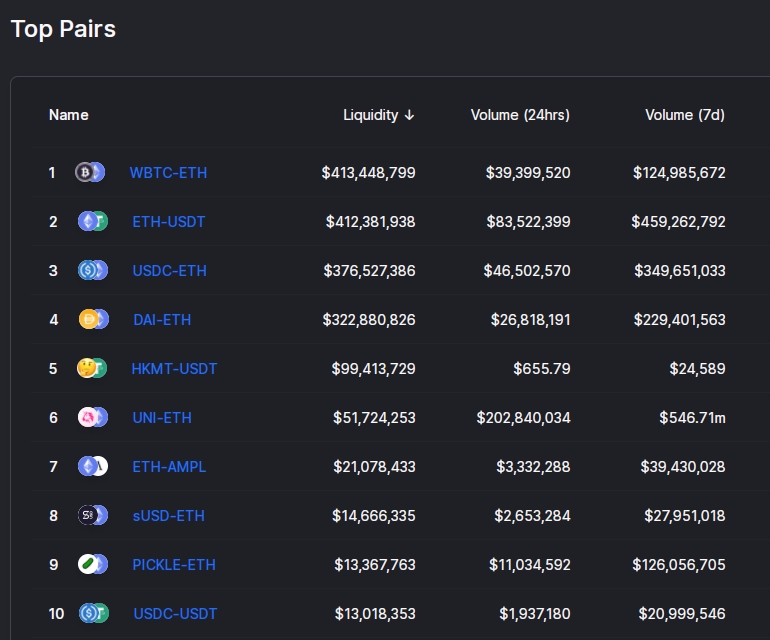Viewport: 770px width, 640px height.
Task: Click the ETH-USDT token pair icon
Action: click(93, 221)
